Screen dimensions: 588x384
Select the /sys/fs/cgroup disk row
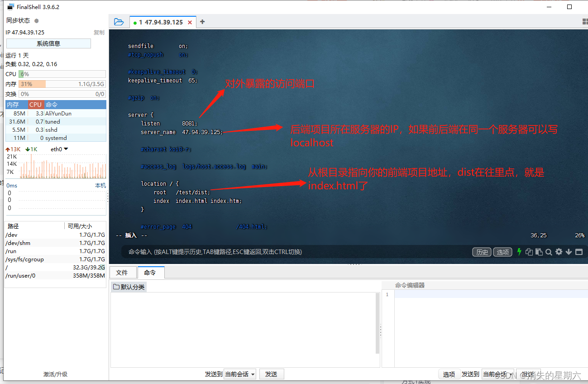click(x=55, y=259)
